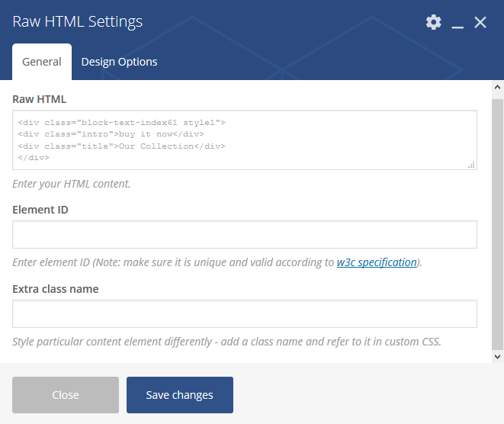Switch to the Design Options tab
This screenshot has width=504, height=424.
click(119, 62)
